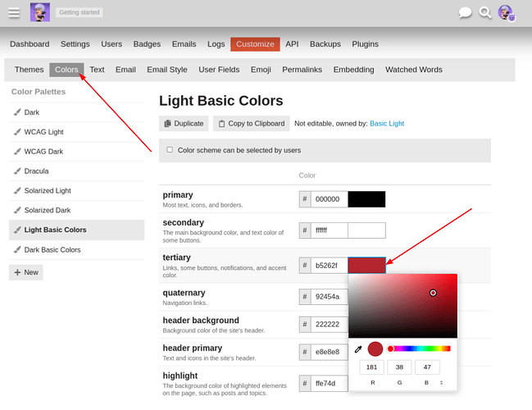Image resolution: width=532 pixels, height=410 pixels.
Task: Switch RGB format with the arrows
Action: (x=441, y=382)
